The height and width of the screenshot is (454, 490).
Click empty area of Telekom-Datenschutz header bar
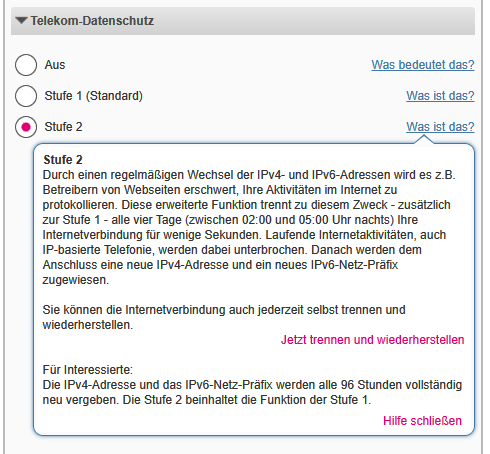313,21
